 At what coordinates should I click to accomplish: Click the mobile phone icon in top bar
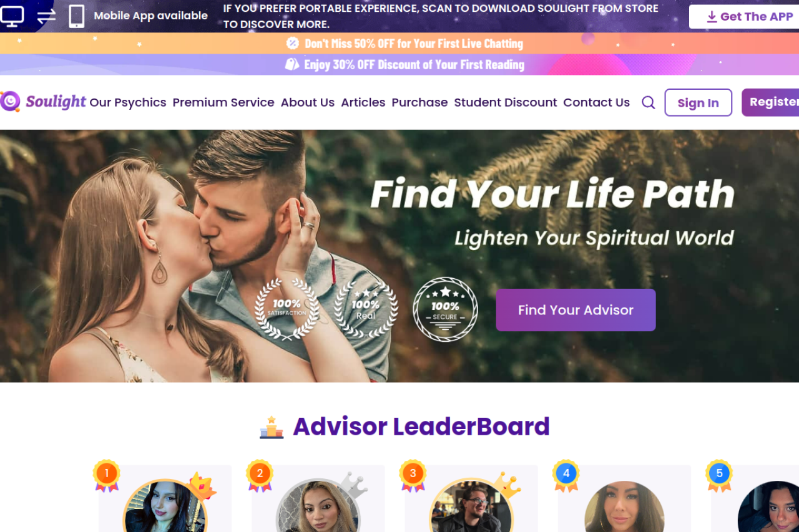point(77,16)
